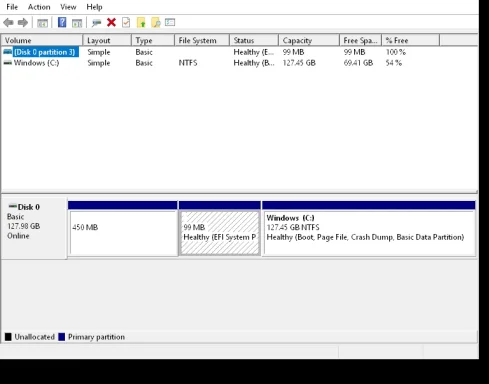Sort by the Status column header
Screen dimensions: 489x384
click(x=254, y=40)
